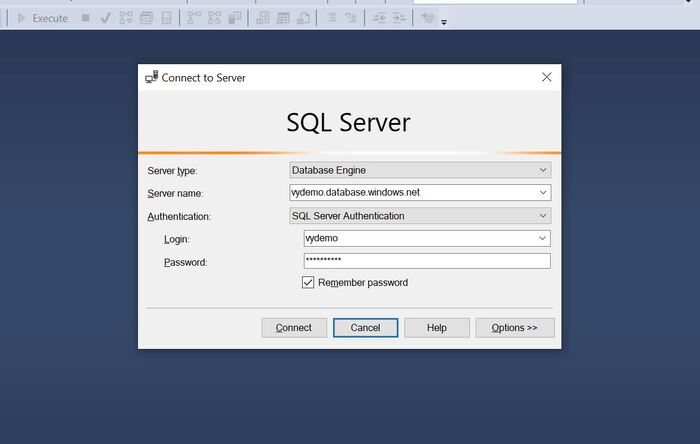Click inside the Login text field
This screenshot has width=700, height=444.
[x=419, y=238]
